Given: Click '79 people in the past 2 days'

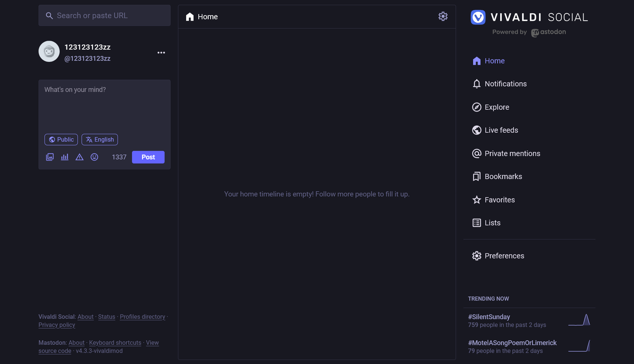Looking at the screenshot, I should (505, 351).
